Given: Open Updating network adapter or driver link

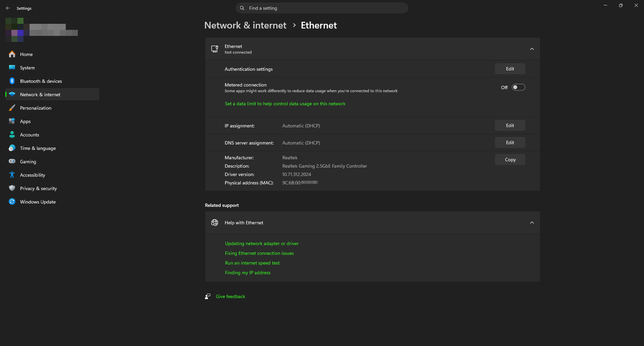Looking at the screenshot, I should pos(262,243).
